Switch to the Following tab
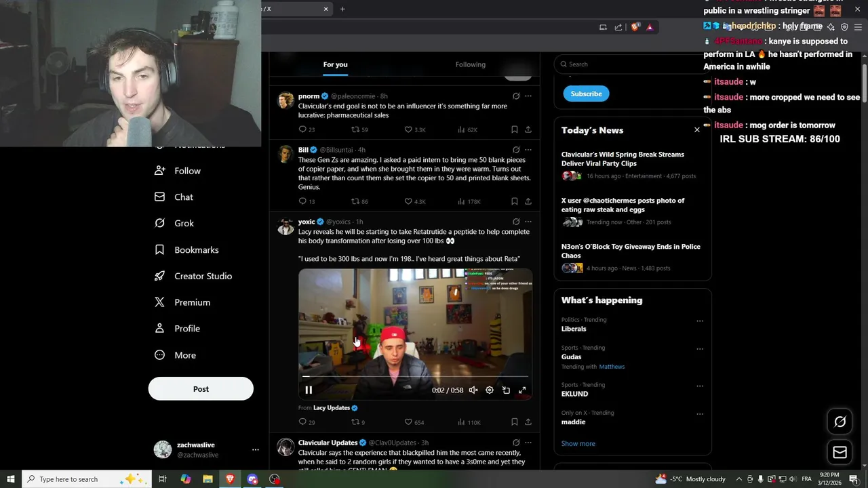This screenshot has width=868, height=488. pos(471,64)
